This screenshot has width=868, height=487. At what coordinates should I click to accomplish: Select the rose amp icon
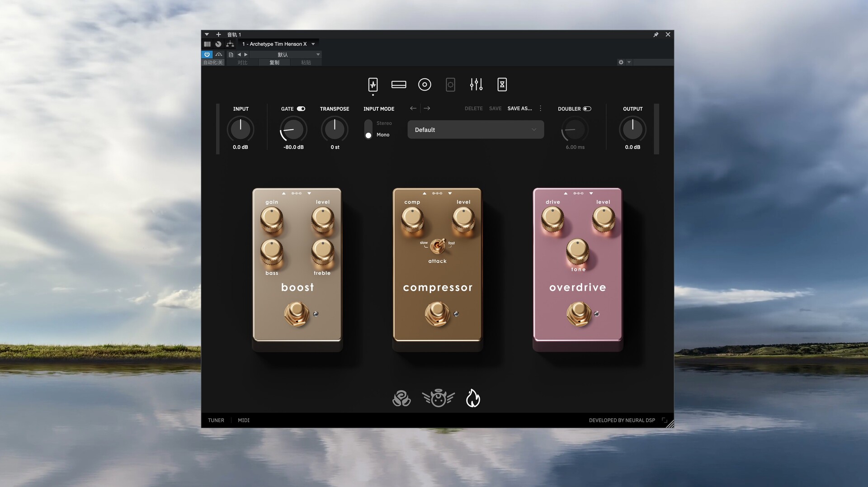401,398
